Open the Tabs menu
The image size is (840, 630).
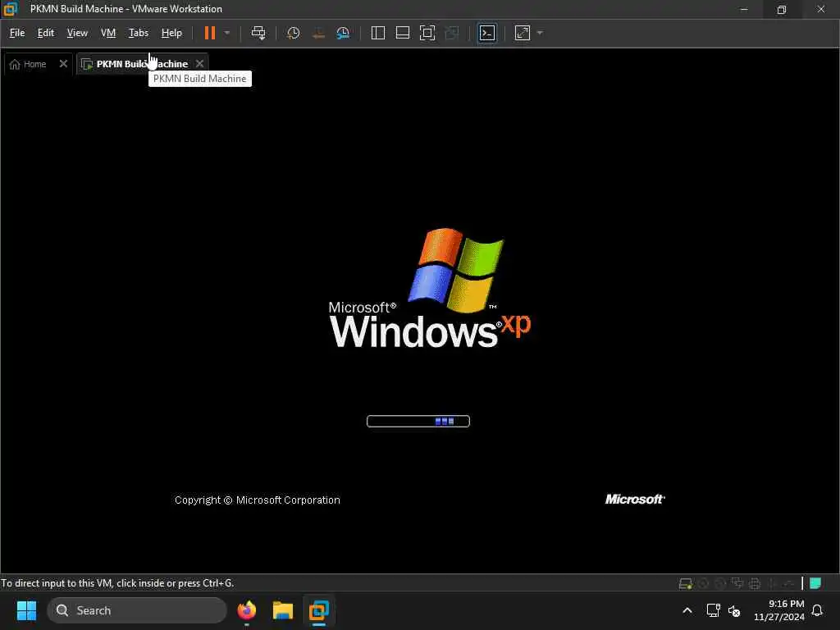coord(138,33)
